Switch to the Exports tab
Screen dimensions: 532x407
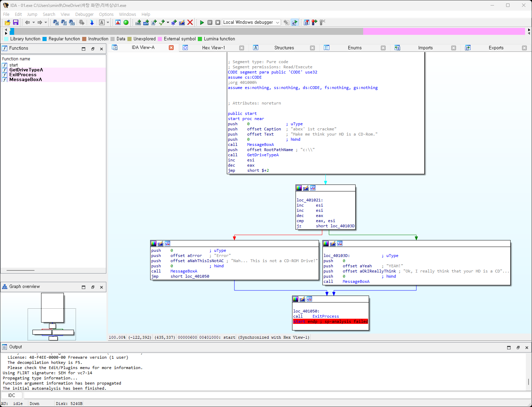[x=496, y=48]
